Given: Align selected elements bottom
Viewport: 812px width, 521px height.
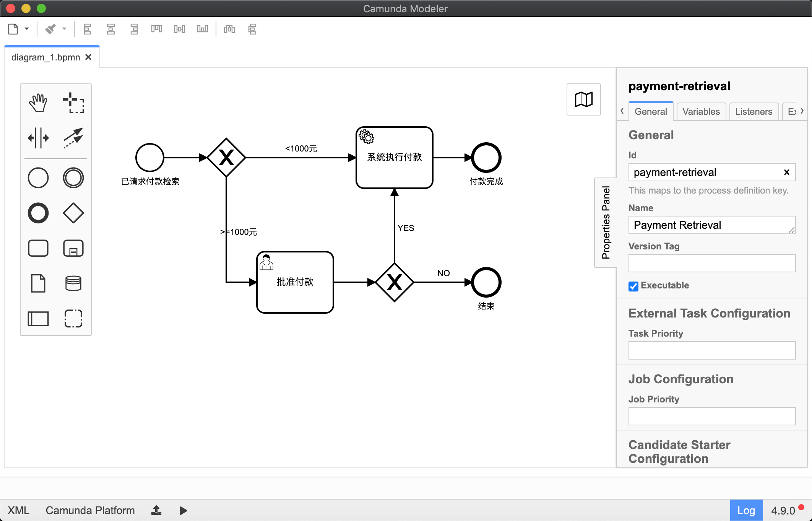Looking at the screenshot, I should pyautogui.click(x=203, y=29).
